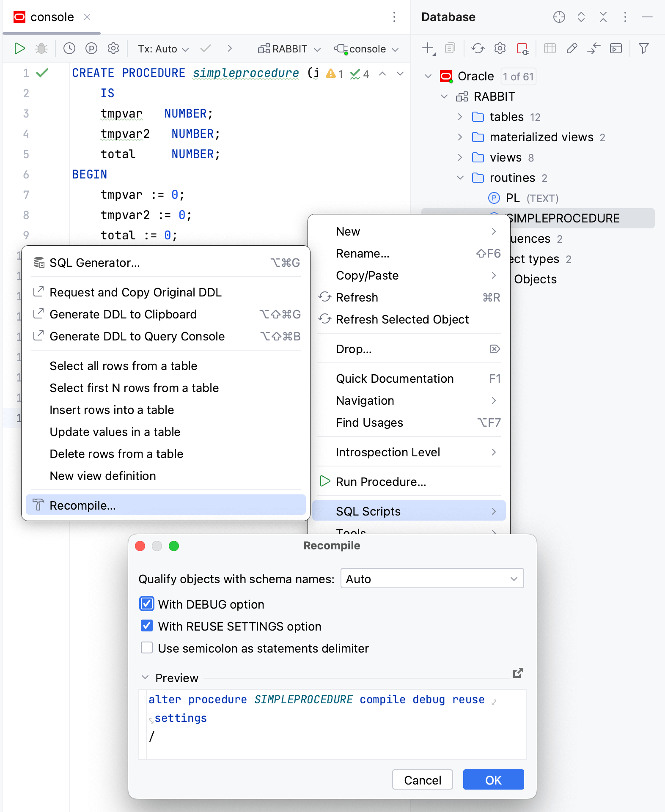
Task: Select the PL routine in the tree
Action: 513,198
